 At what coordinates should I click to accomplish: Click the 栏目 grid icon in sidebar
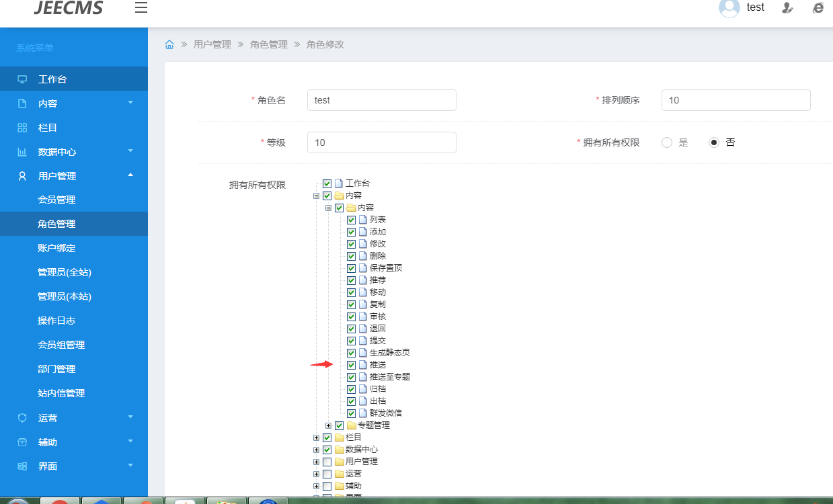(22, 128)
